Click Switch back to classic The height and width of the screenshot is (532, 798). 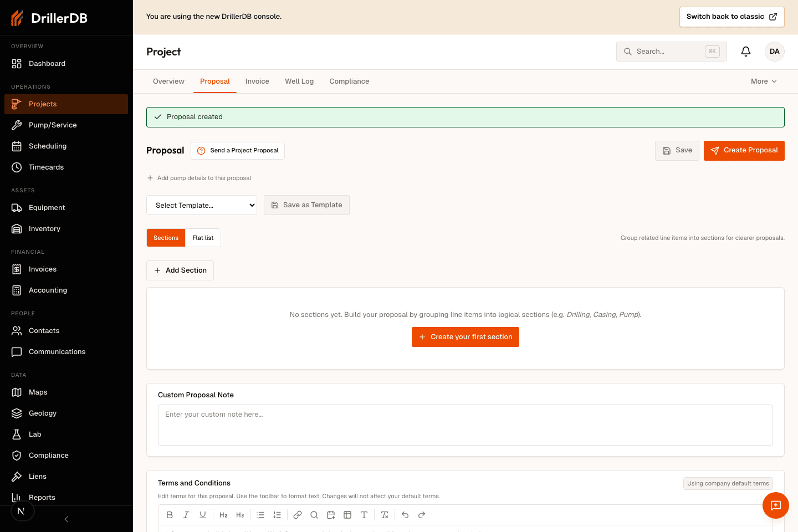pyautogui.click(x=732, y=17)
